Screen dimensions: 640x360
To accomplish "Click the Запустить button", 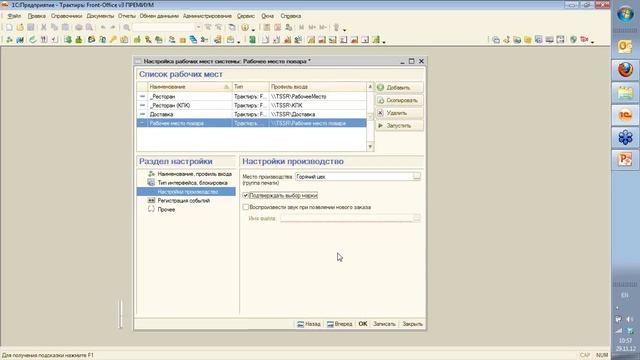I will coord(399,125).
